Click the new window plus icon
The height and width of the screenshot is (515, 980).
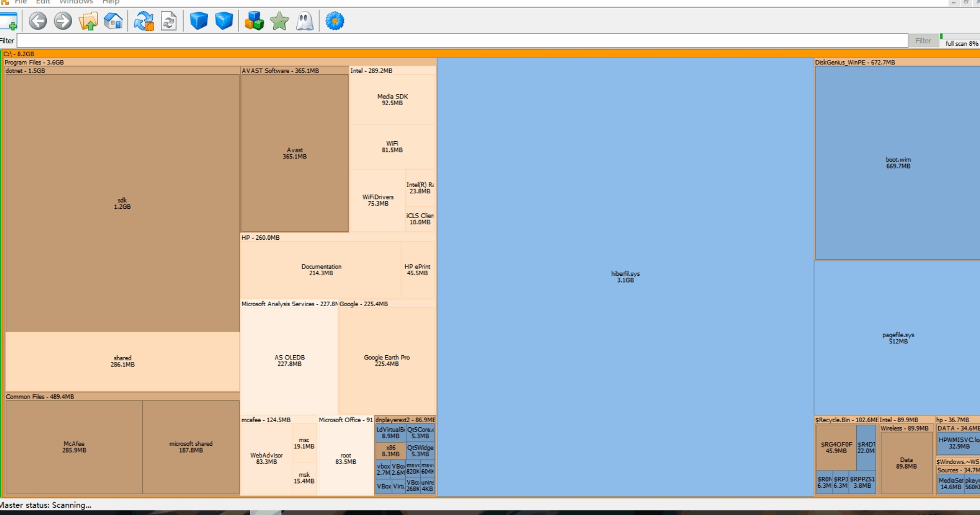[9, 21]
